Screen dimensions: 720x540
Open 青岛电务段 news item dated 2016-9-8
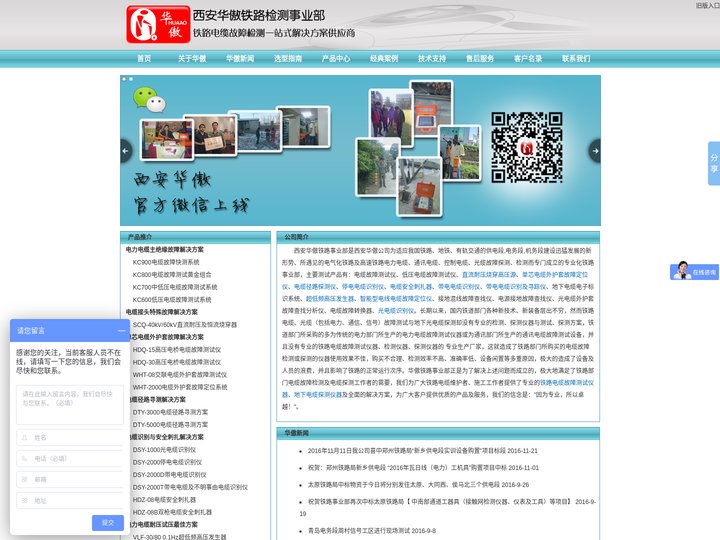371,531
